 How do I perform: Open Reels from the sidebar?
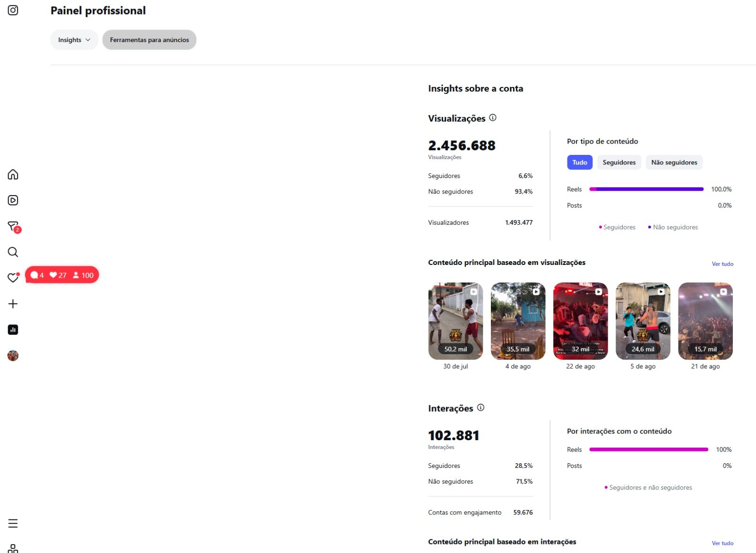[13, 200]
